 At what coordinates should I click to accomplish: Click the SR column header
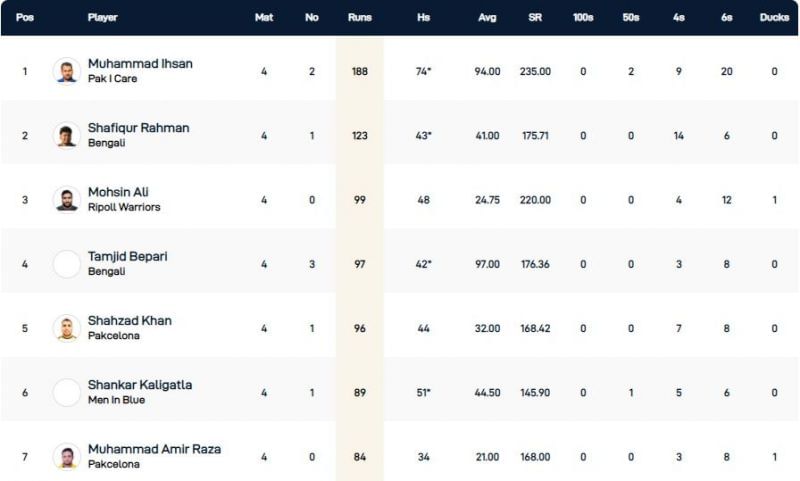coord(535,18)
